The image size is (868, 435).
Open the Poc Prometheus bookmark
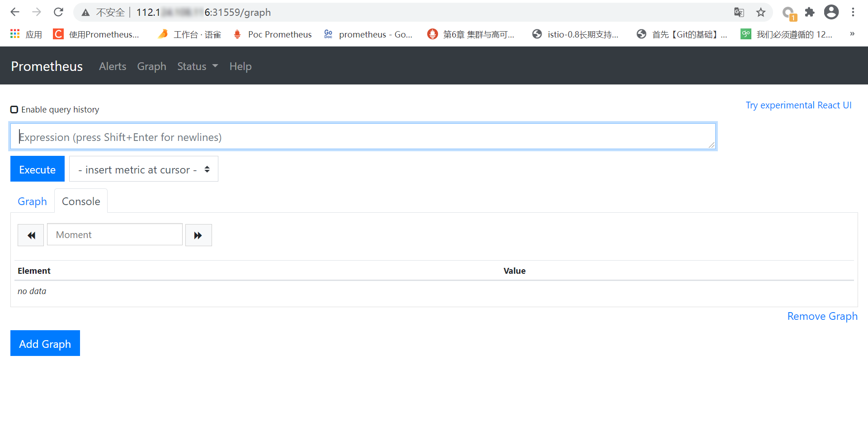point(272,34)
